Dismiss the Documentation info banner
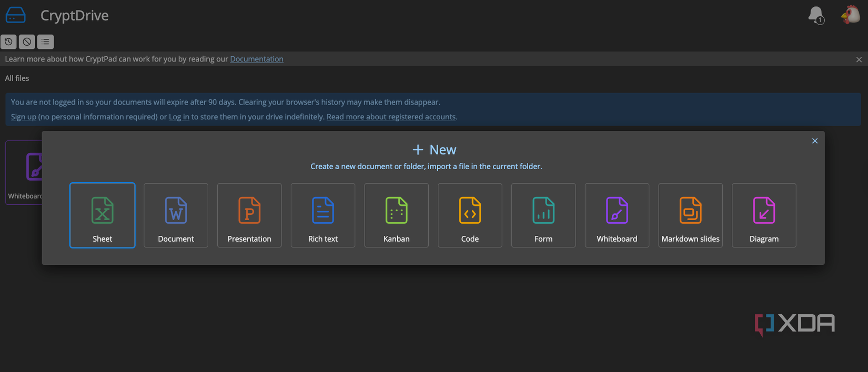This screenshot has height=372, width=868. click(x=859, y=59)
